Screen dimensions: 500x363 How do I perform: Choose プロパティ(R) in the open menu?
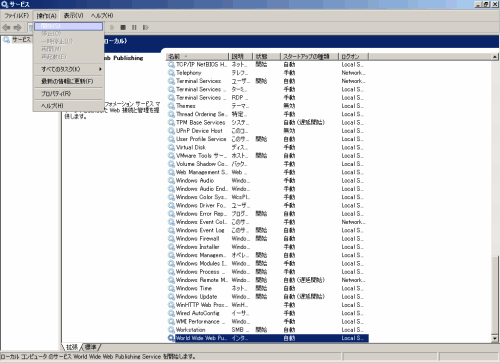point(69,94)
